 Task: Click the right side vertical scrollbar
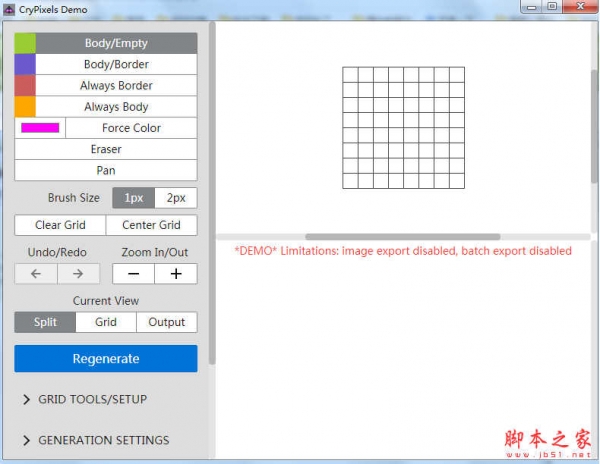coord(594,128)
